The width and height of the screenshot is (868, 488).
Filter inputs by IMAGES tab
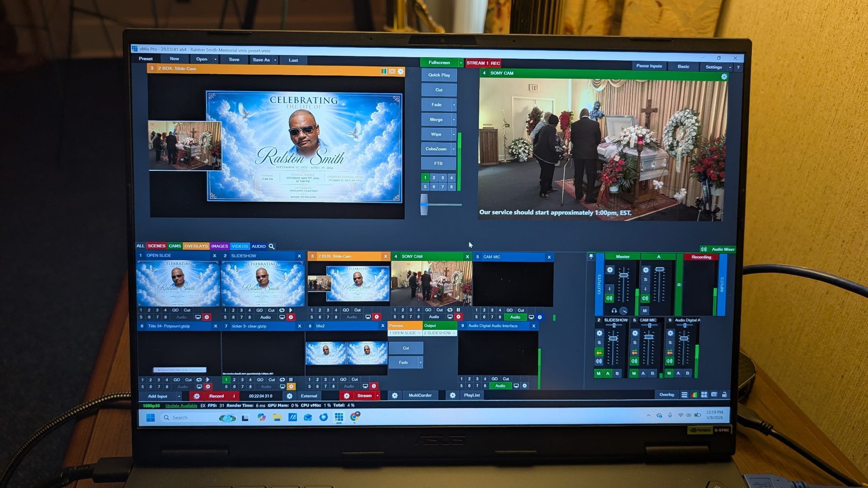pyautogui.click(x=219, y=246)
